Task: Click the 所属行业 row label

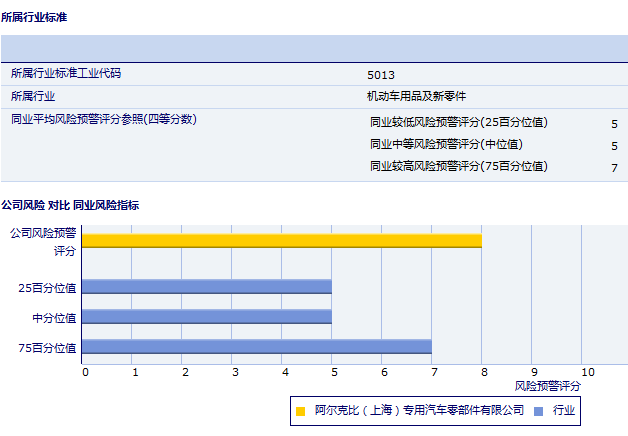Action: coord(33,96)
